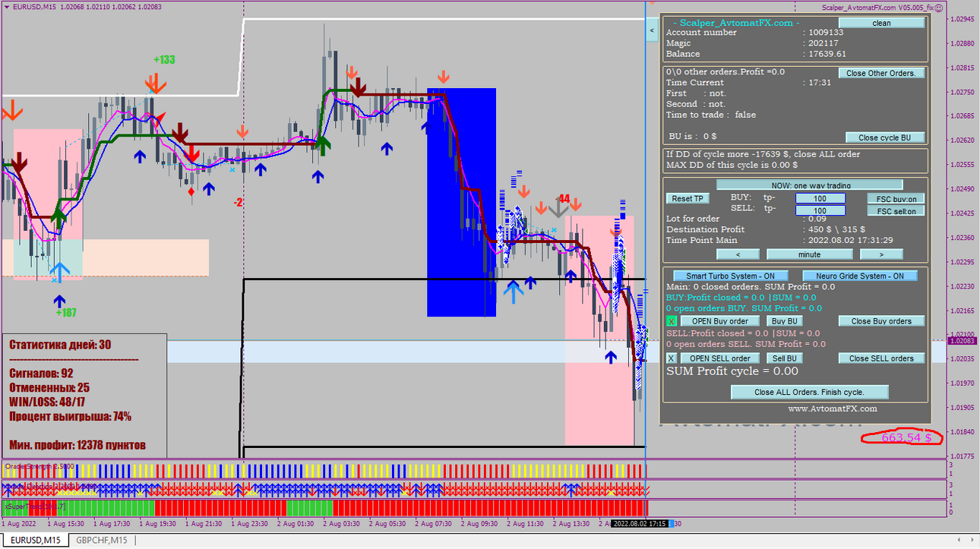Viewport: 980px width, 549px height.
Task: Toggle green X box beside OPEN Buy order
Action: coord(671,321)
